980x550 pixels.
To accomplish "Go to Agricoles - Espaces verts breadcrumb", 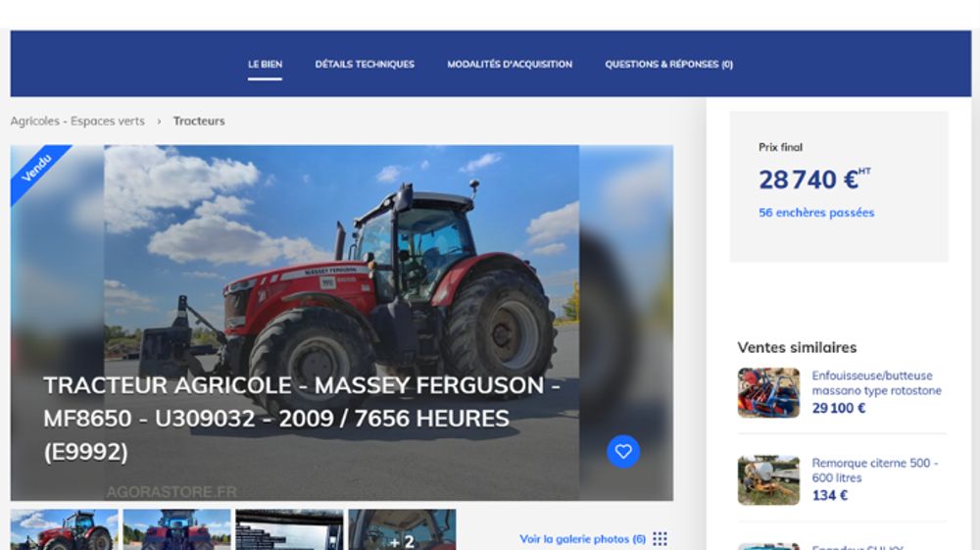I will 77,122.
